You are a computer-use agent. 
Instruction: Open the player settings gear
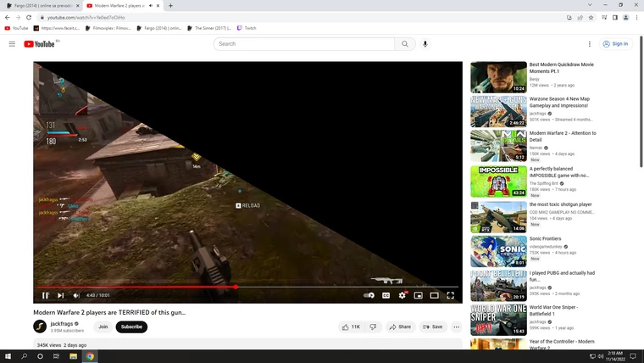click(402, 295)
